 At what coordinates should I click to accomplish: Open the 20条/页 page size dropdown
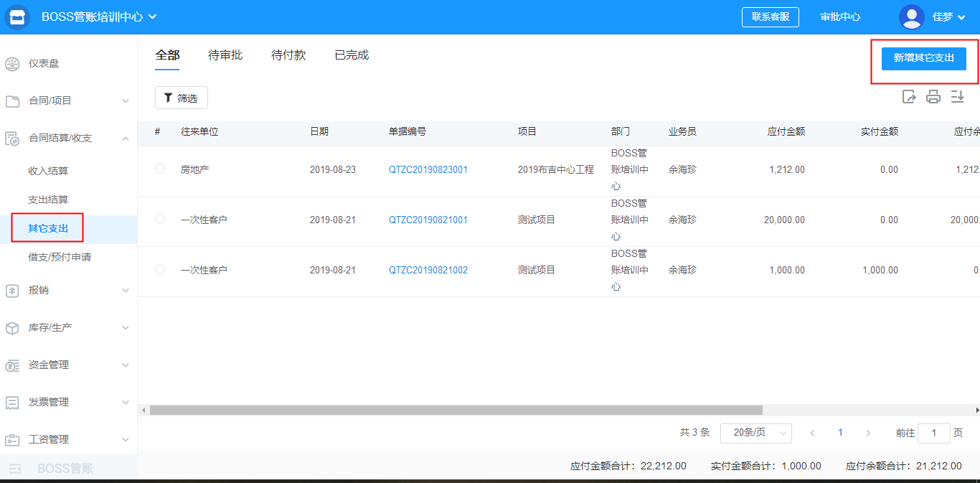tap(756, 433)
